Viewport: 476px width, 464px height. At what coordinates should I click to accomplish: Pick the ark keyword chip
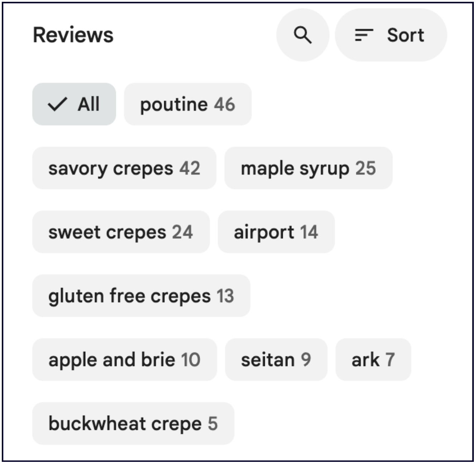[x=373, y=360]
